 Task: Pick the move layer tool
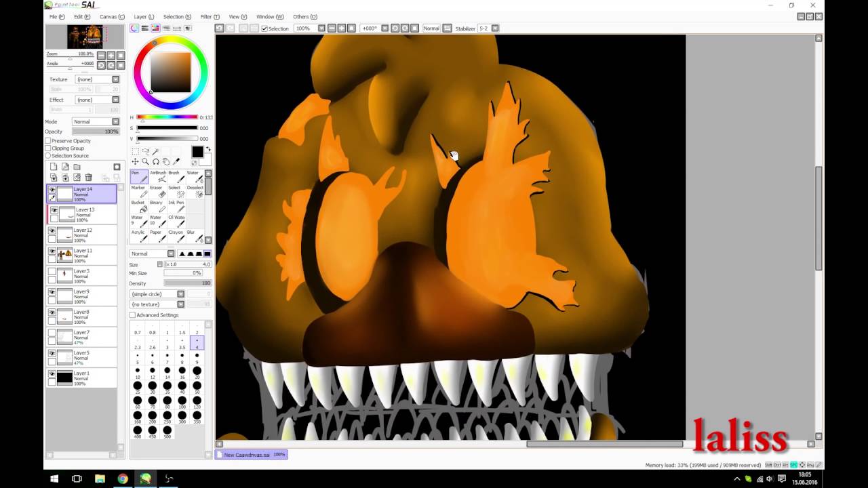click(x=135, y=161)
